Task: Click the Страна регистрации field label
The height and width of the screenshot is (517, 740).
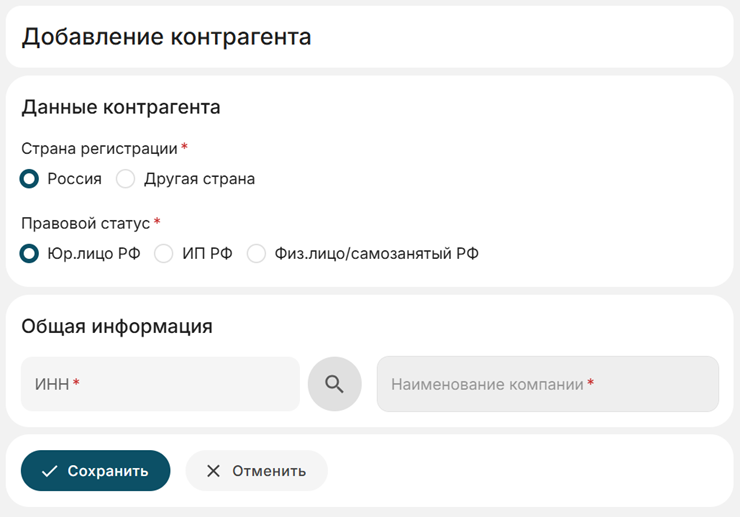Action: [99, 149]
